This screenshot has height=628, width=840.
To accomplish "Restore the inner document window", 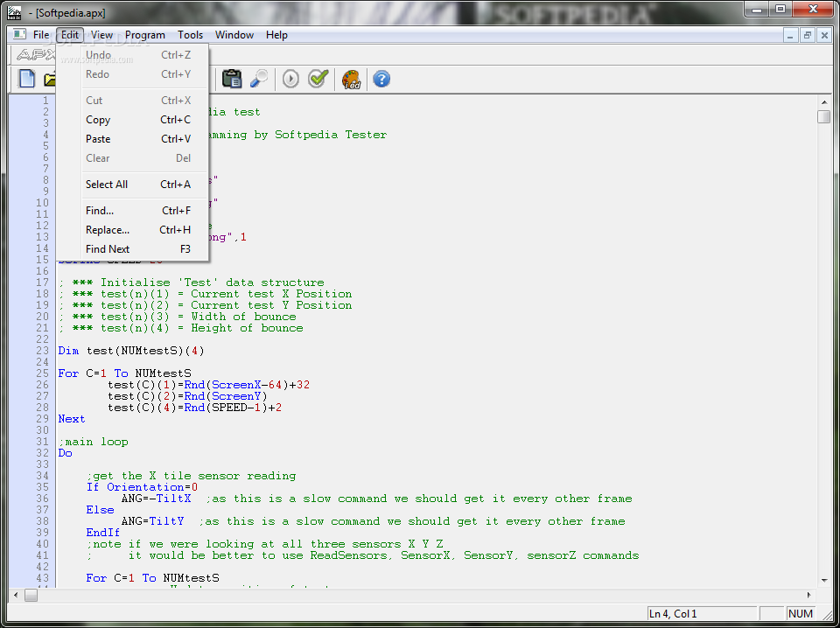I will click(x=808, y=35).
